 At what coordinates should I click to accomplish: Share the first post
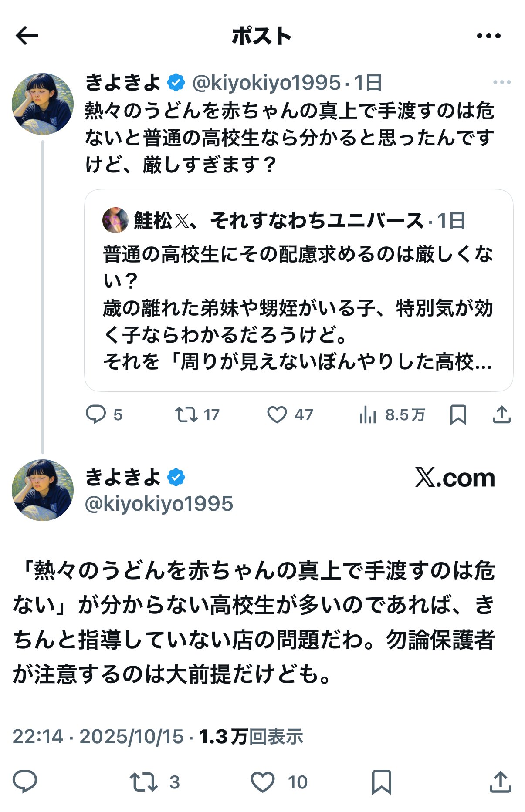coord(501,414)
